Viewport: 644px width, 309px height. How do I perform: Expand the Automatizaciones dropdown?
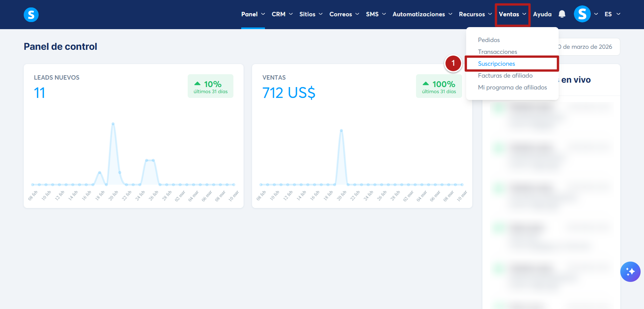(422, 14)
